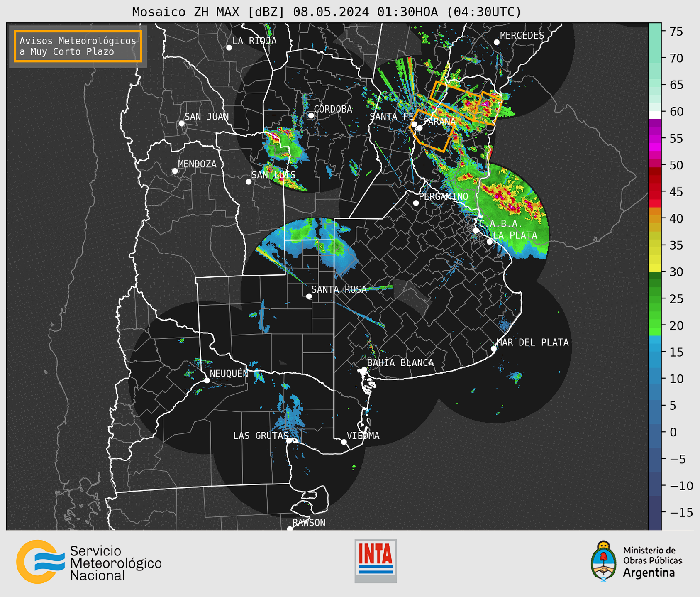
Task: Click the MAR DEL PLATA city marker dot
Action: 494,349
